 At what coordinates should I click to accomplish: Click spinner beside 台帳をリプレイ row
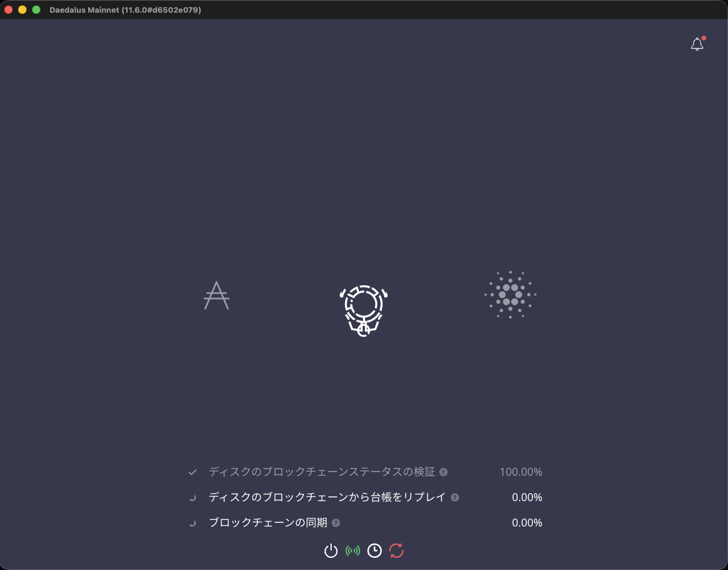193,497
